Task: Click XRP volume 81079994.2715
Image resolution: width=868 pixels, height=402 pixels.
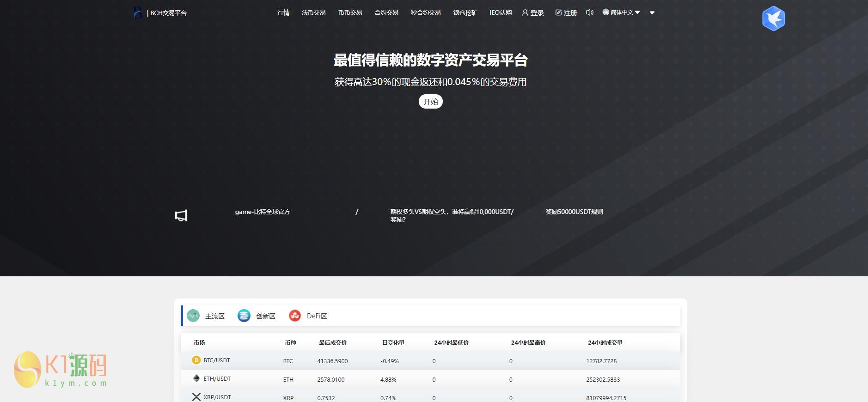Action: point(606,398)
